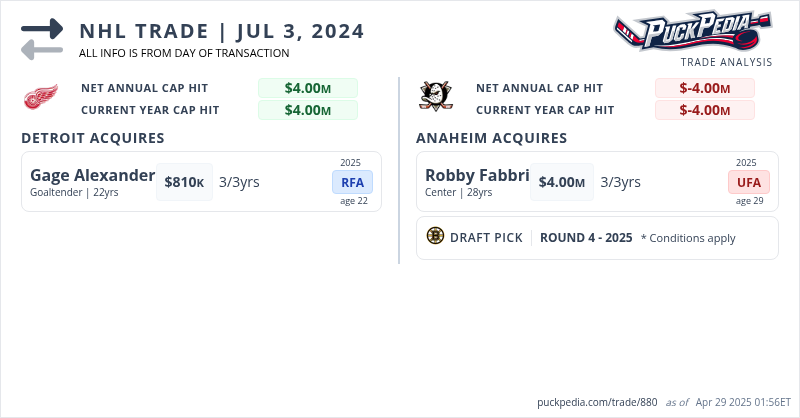Open Gage Alexander player name
The width and height of the screenshot is (800, 418).
click(92, 175)
